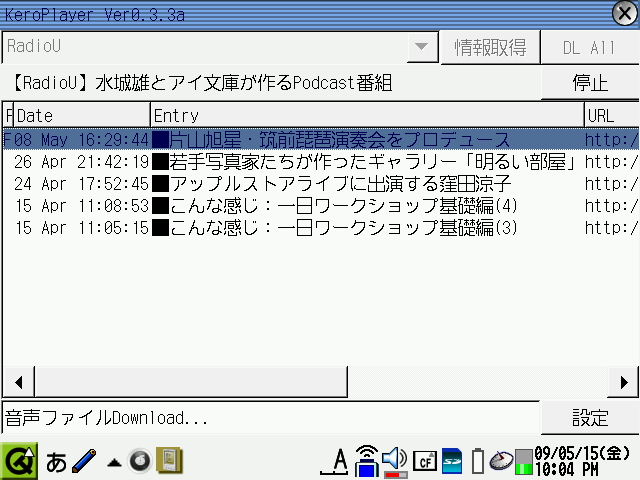
Task: Click the CF card tray icon
Action: (x=425, y=462)
